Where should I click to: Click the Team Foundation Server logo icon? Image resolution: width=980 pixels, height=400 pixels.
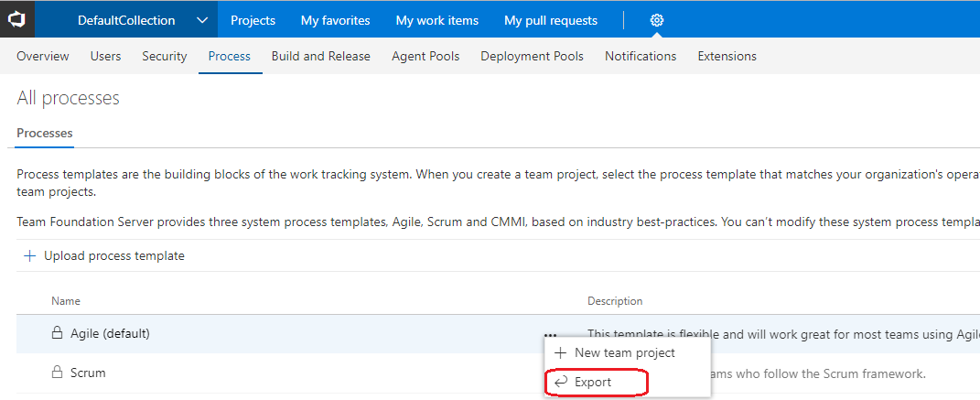click(x=17, y=19)
